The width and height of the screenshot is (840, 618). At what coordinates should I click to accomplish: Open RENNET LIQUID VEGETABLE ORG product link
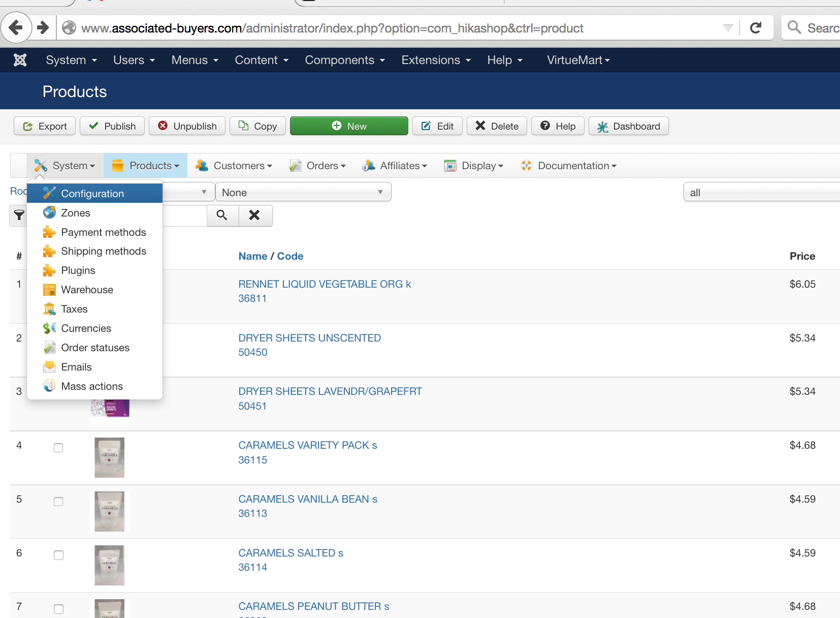[x=325, y=284]
